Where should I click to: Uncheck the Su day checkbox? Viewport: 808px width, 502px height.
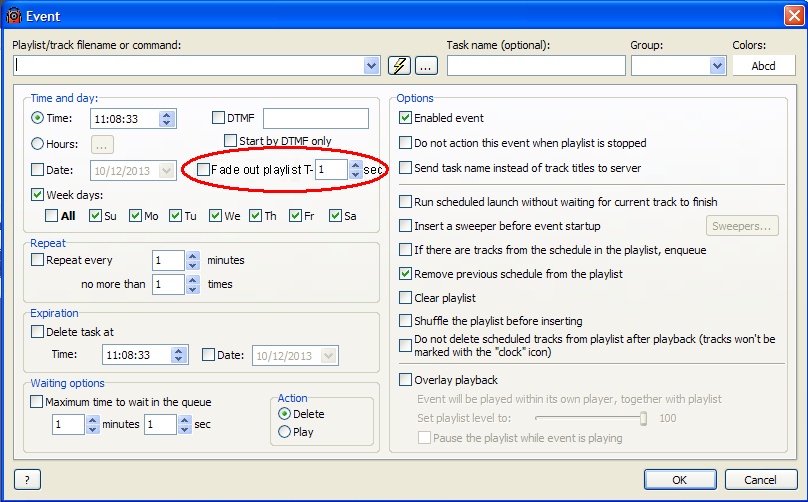[95, 215]
